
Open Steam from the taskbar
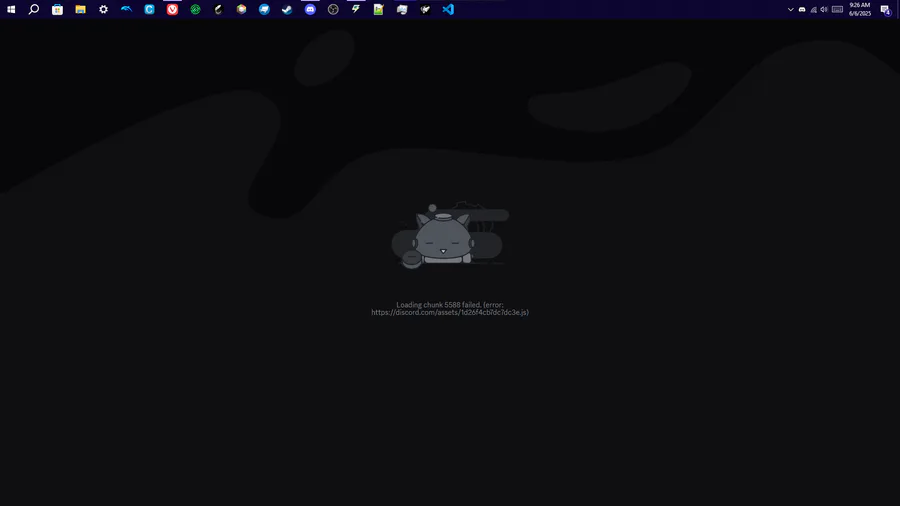click(x=287, y=9)
